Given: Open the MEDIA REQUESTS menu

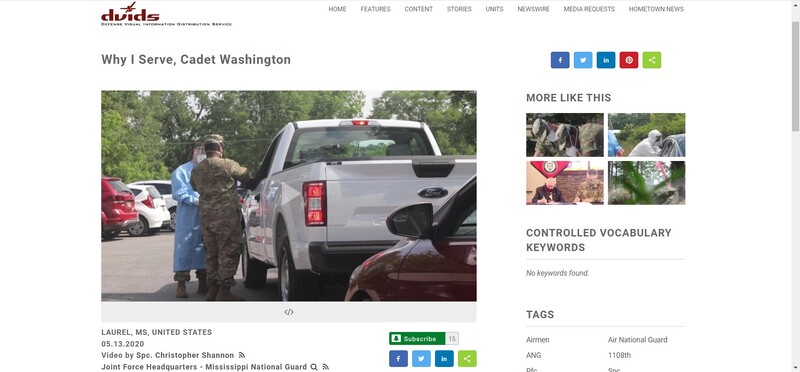Looking at the screenshot, I should (589, 9).
